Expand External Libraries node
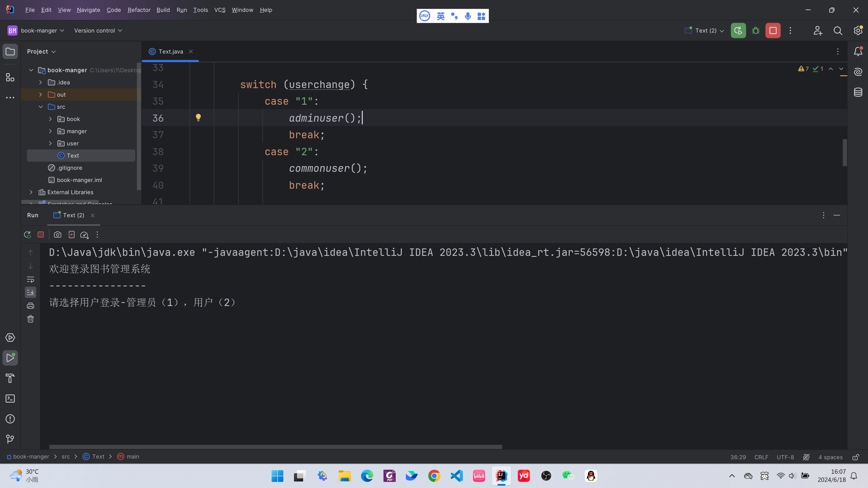This screenshot has height=488, width=868. pos(31,192)
